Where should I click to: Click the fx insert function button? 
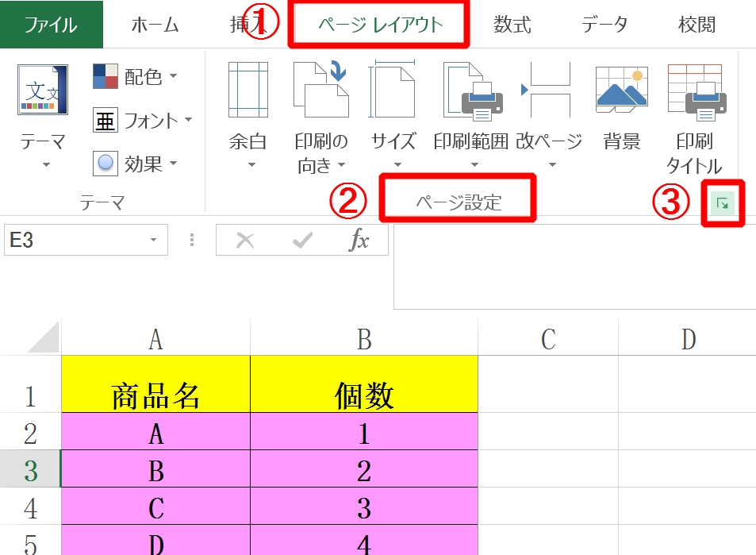[359, 241]
